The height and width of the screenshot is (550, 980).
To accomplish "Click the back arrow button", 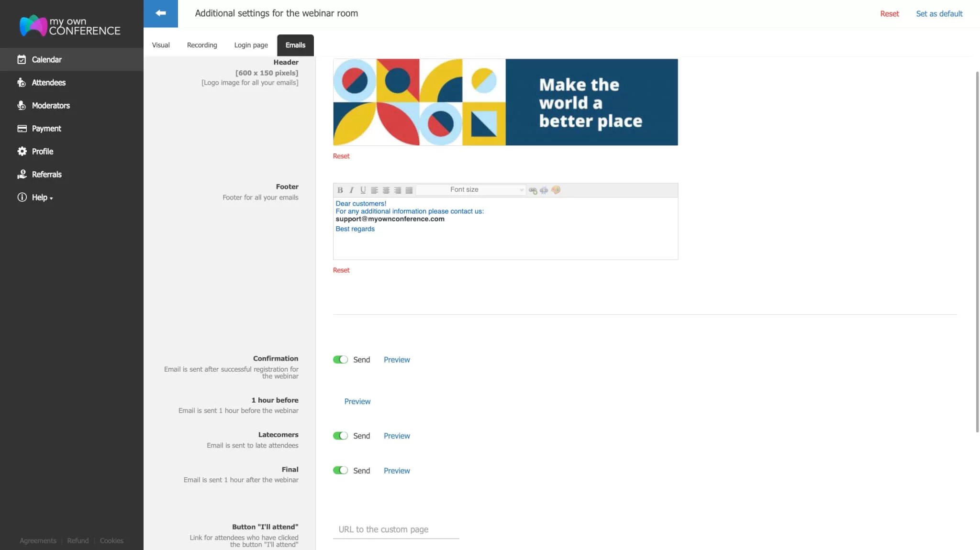I will [161, 13].
